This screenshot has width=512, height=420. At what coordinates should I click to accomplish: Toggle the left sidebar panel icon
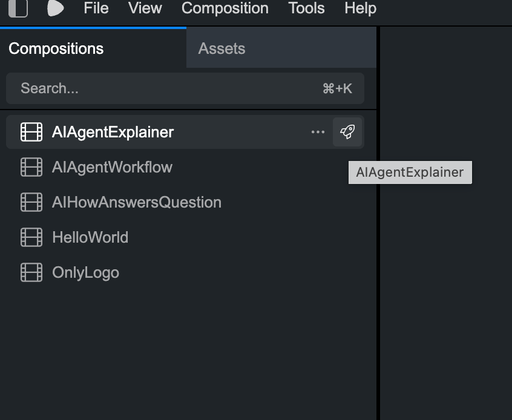click(18, 8)
